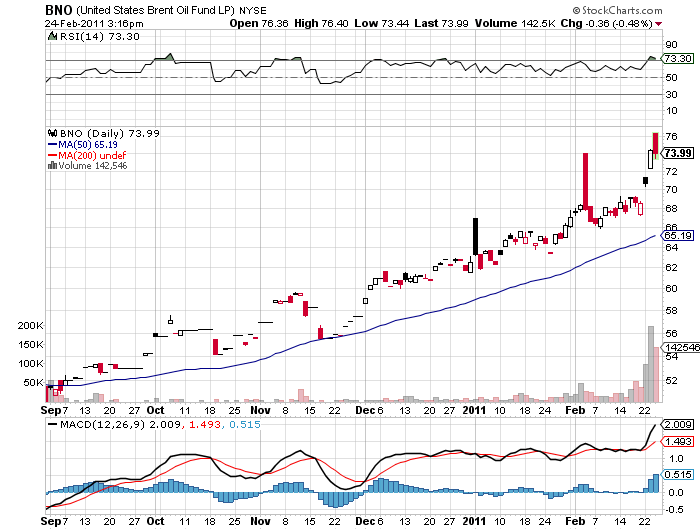Click the High 76.40 value

[321, 23]
